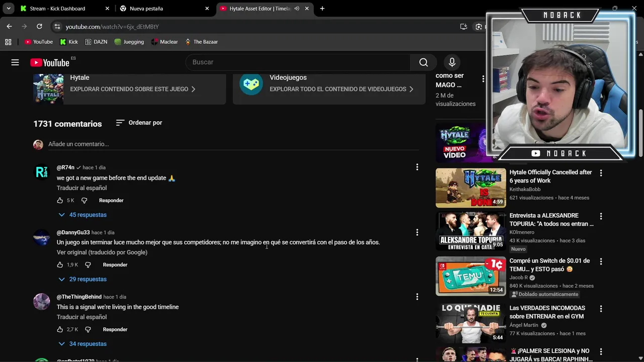The height and width of the screenshot is (362, 644).
Task: Open Ángel Martín channel link
Action: 524,325
